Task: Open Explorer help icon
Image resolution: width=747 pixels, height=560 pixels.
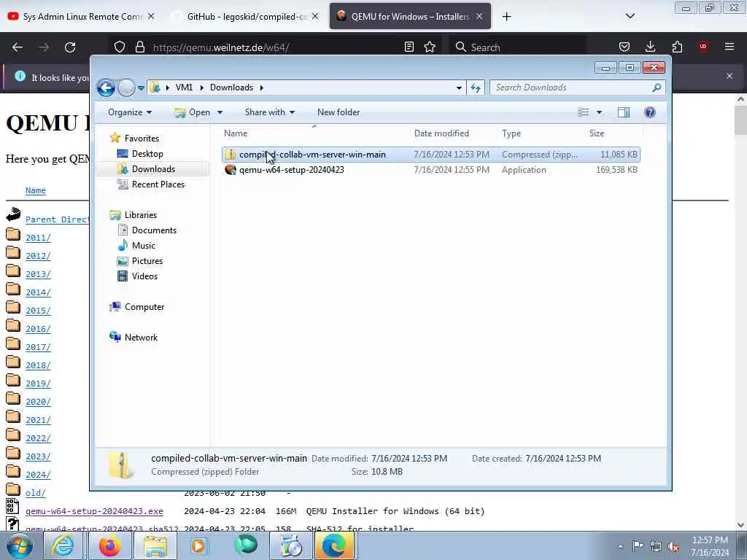Action: 649,112
